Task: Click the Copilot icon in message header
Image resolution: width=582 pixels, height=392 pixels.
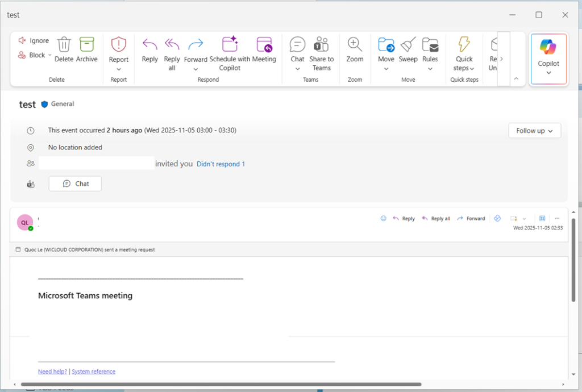Action: click(497, 218)
